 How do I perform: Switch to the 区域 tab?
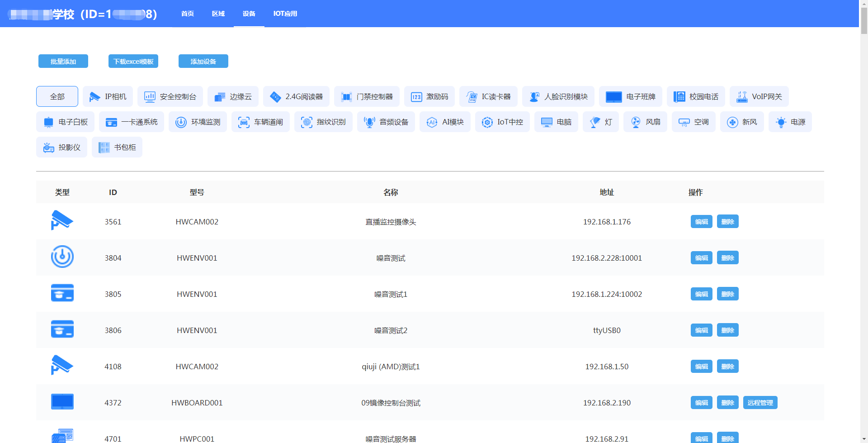click(x=218, y=14)
